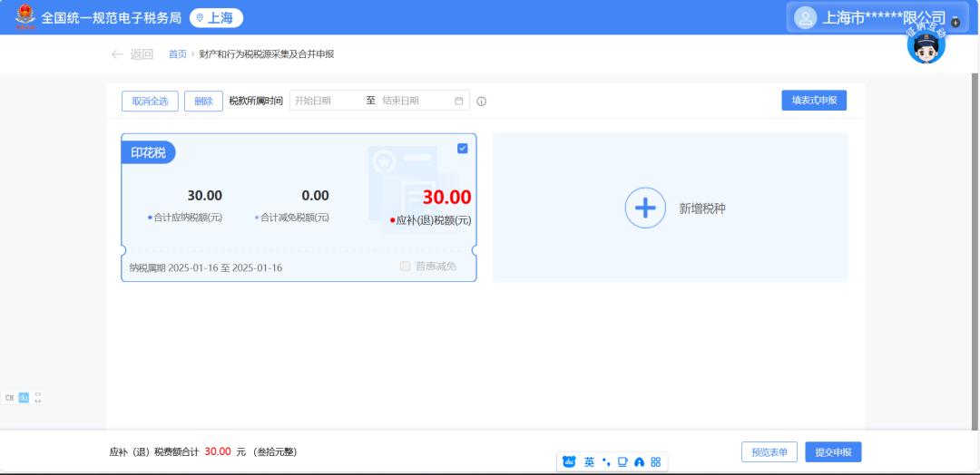Click the calendar icon in date field
Screen dimensions: 980x475
(459, 101)
